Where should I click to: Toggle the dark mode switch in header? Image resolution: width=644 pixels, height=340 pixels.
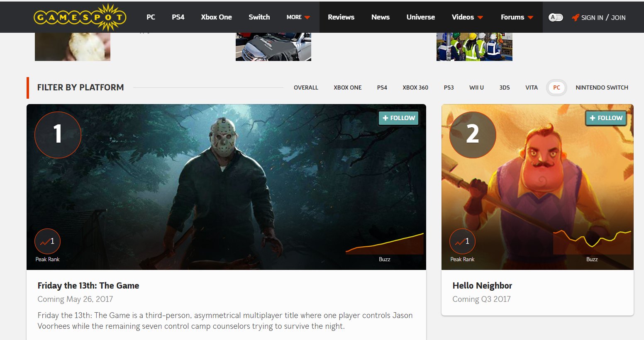tap(556, 17)
